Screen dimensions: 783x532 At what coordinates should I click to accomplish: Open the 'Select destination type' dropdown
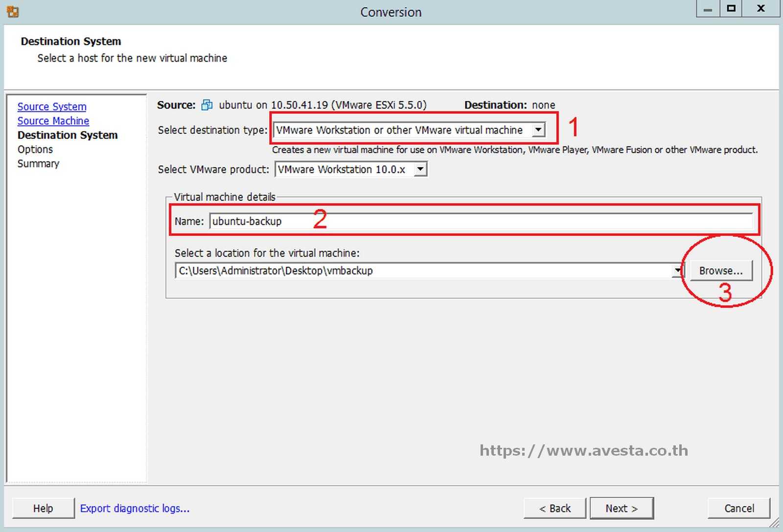tap(538, 130)
